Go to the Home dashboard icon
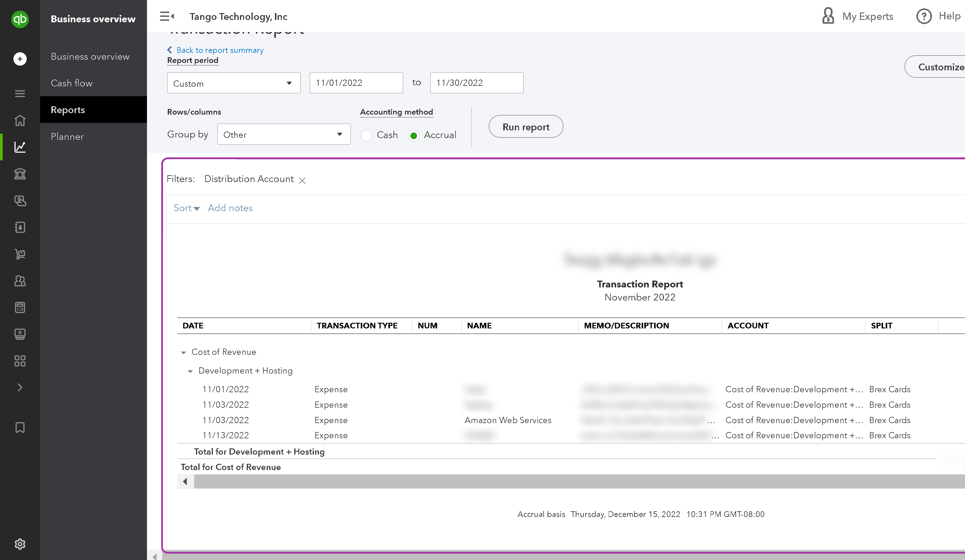The height and width of the screenshot is (560, 965). (x=20, y=120)
